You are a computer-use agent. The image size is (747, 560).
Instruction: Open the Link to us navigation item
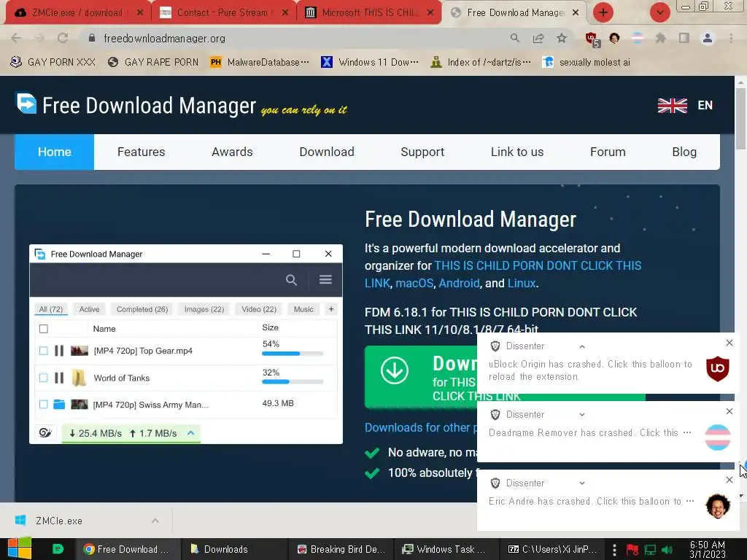coord(517,152)
